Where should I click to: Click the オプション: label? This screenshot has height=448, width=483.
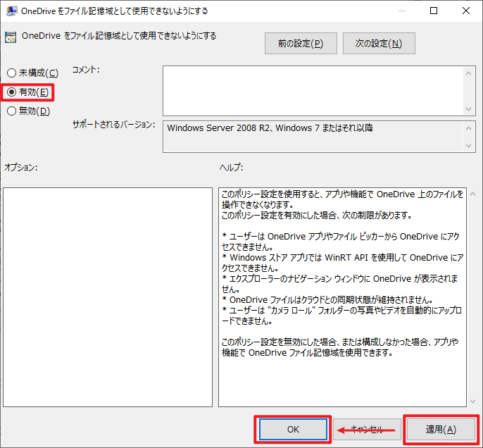[20, 168]
